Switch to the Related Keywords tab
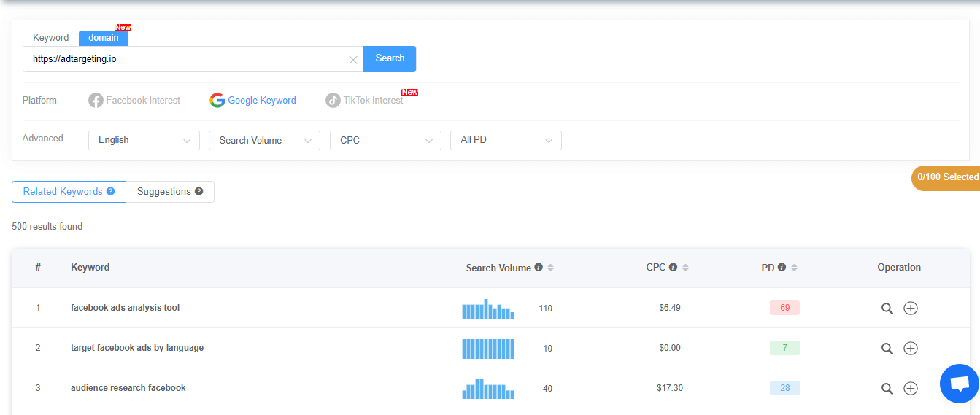 tap(69, 192)
